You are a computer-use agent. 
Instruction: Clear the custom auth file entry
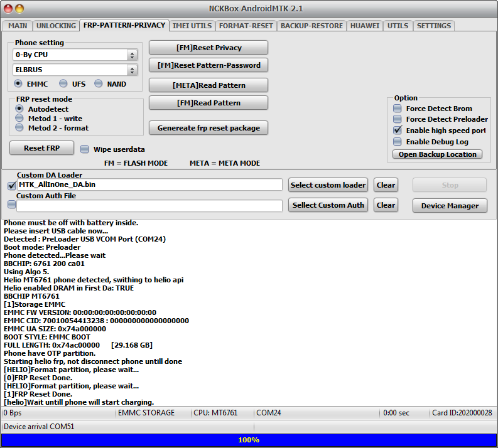point(386,205)
